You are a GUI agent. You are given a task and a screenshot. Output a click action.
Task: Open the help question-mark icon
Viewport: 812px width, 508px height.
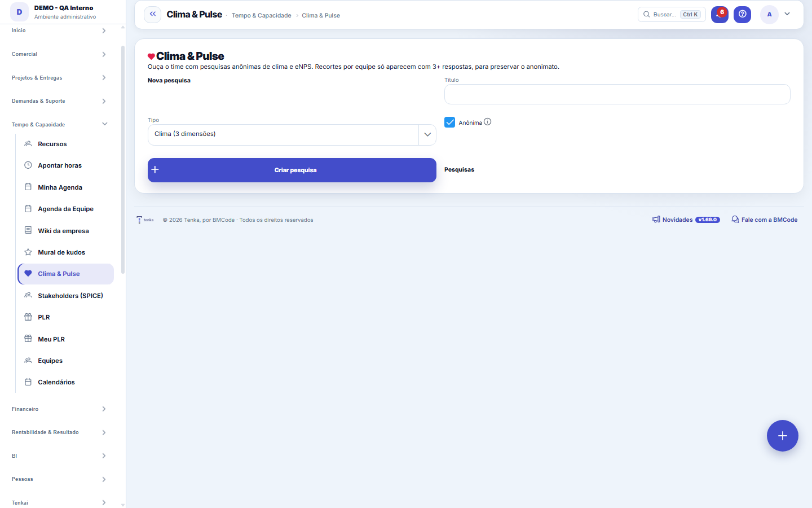[742, 14]
